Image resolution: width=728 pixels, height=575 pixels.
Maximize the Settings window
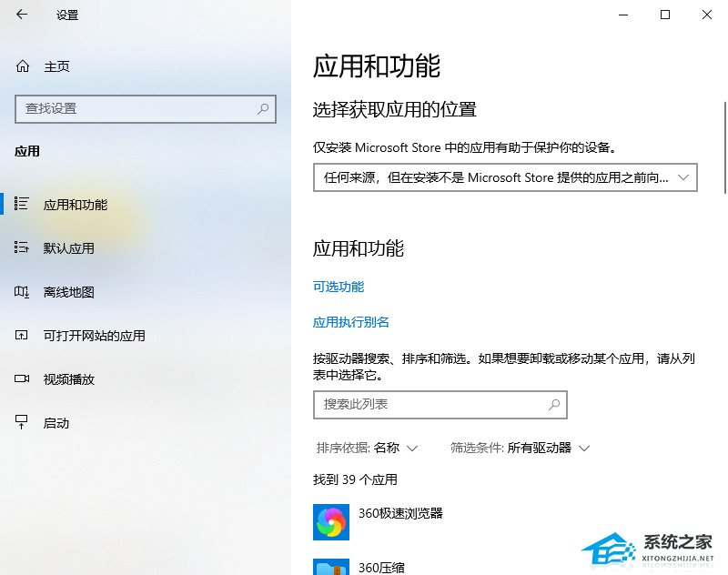[x=665, y=15]
